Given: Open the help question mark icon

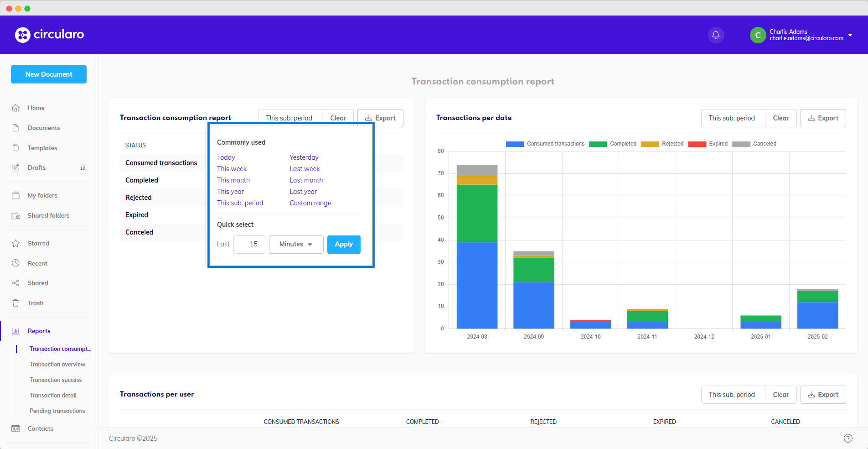Looking at the screenshot, I should click(848, 438).
